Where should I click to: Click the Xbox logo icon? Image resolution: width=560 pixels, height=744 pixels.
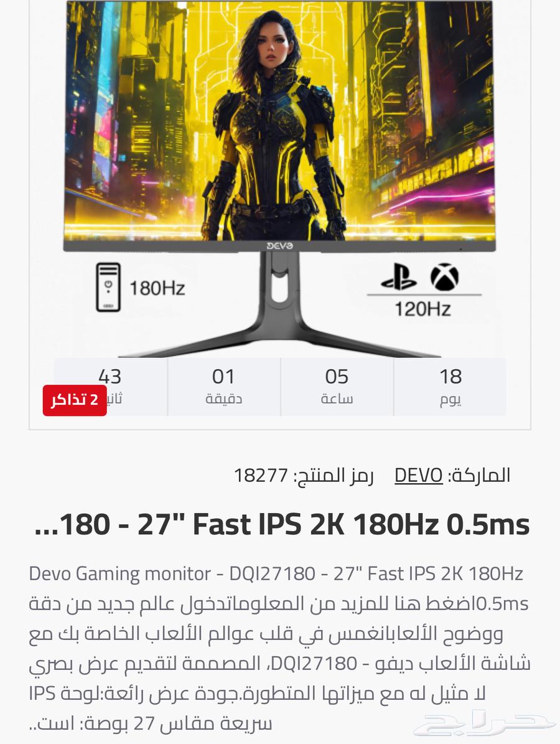(444, 277)
